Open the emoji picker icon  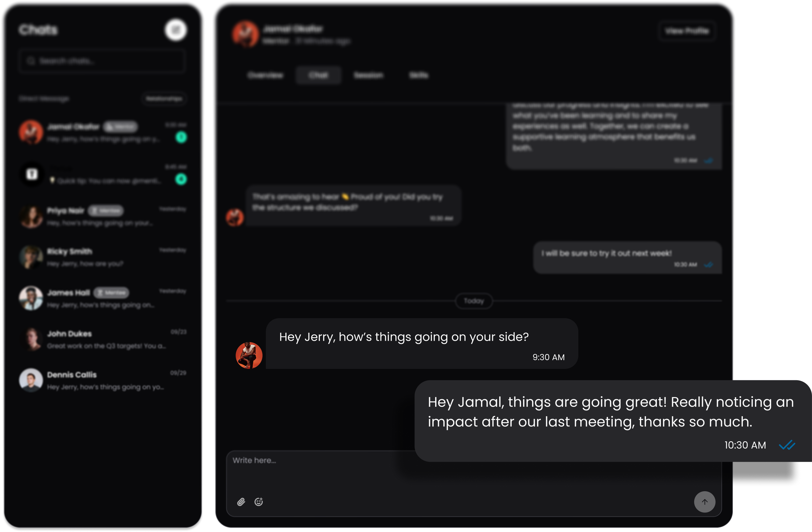259,502
